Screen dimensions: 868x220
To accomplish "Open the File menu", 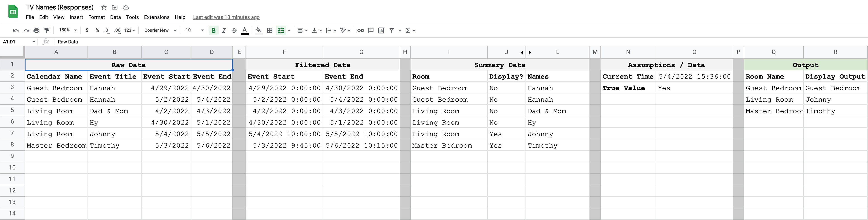I will 30,17.
